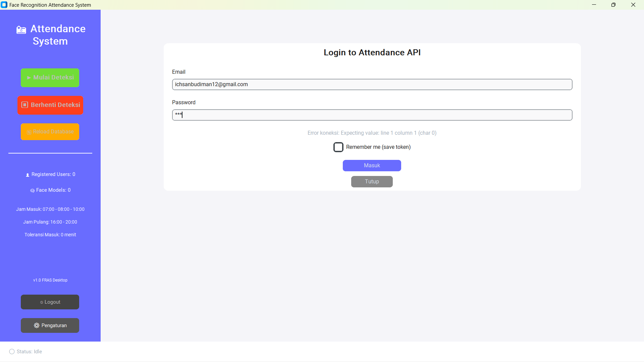Viewport: 644px width, 362px height.
Task: Stop detection with Berhenti Deteksi
Action: tap(50, 105)
